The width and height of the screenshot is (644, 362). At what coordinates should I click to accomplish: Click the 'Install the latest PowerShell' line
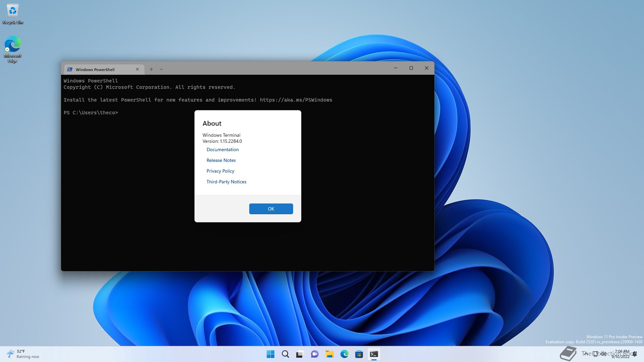click(198, 100)
